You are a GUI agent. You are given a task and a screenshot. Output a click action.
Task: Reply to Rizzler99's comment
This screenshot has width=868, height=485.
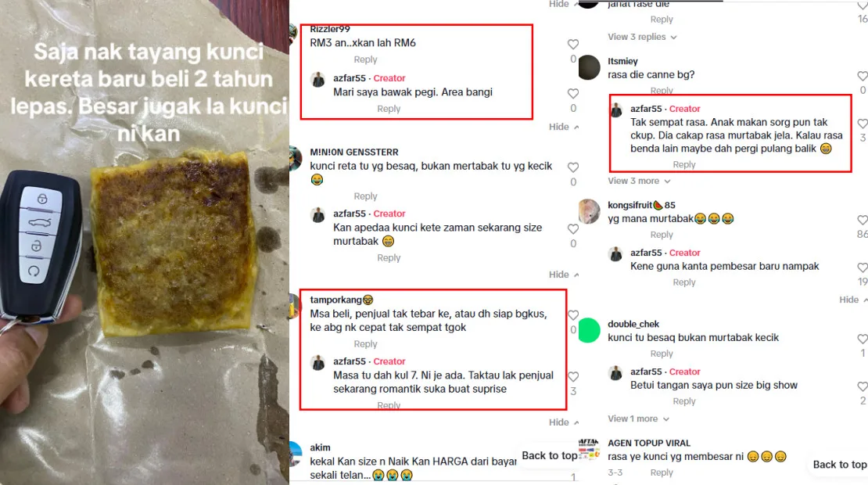365,59
